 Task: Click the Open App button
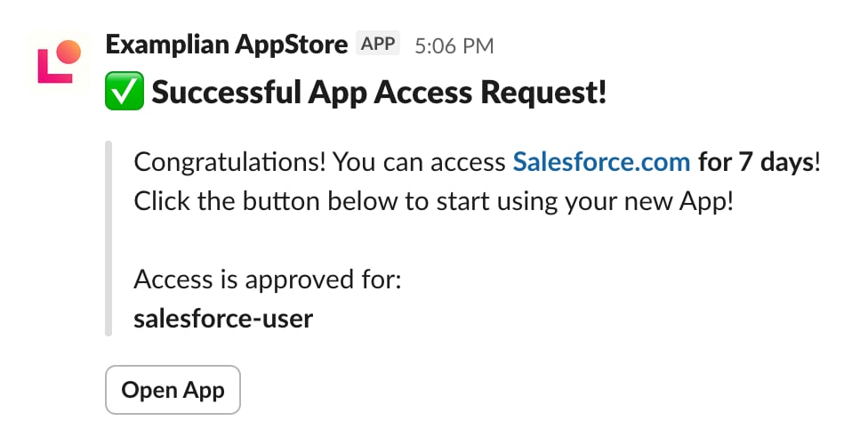(x=173, y=390)
